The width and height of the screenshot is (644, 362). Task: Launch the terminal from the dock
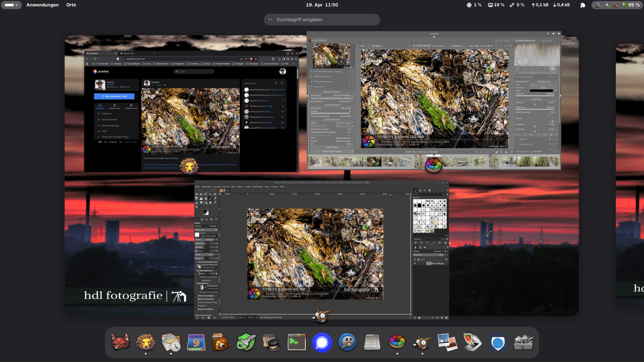(297, 342)
